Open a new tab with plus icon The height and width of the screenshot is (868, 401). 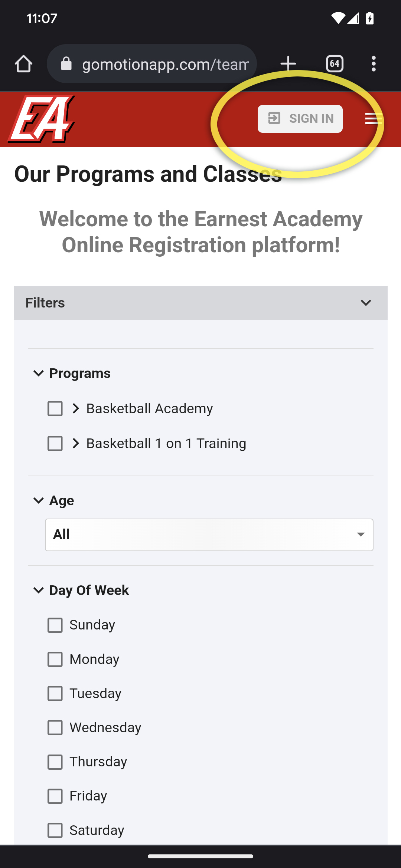point(288,64)
